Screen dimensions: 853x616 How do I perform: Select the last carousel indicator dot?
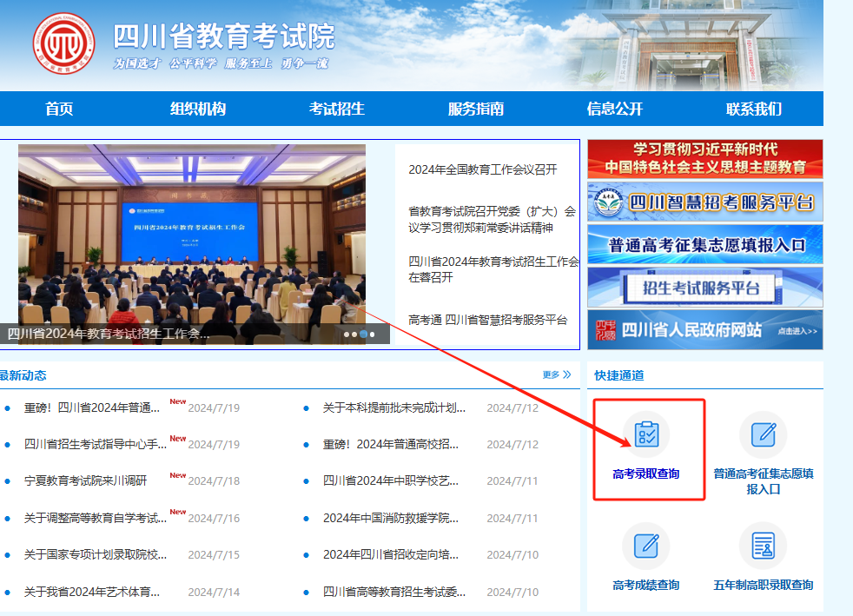click(x=373, y=334)
